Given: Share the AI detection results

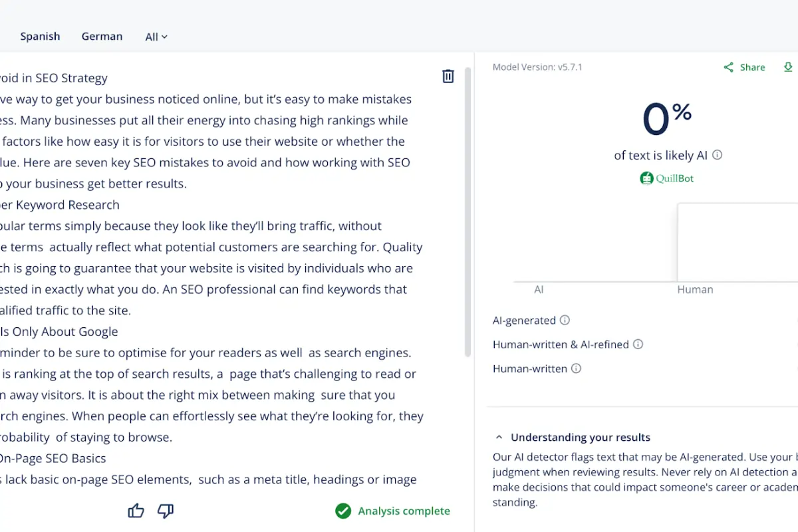Looking at the screenshot, I should [x=744, y=66].
